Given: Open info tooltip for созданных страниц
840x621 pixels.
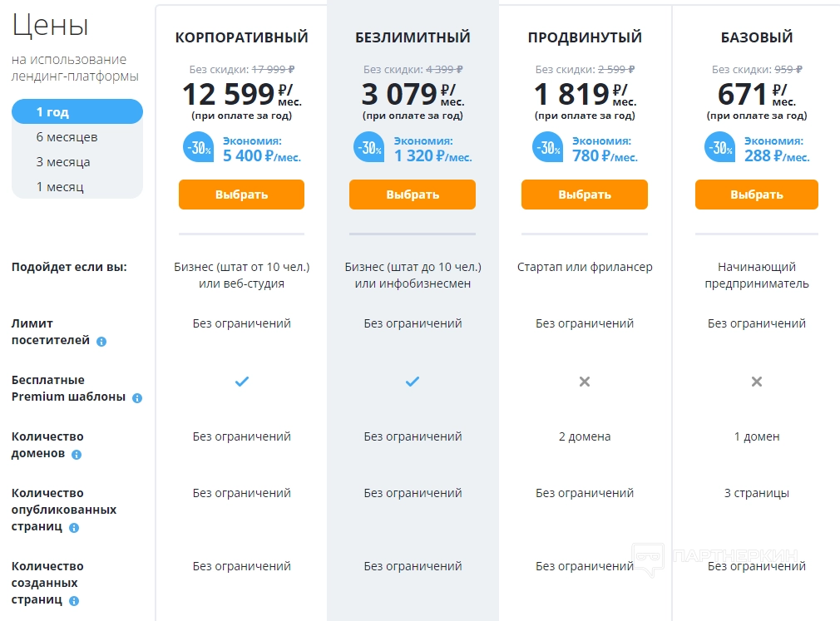Looking at the screenshot, I should tap(74, 601).
